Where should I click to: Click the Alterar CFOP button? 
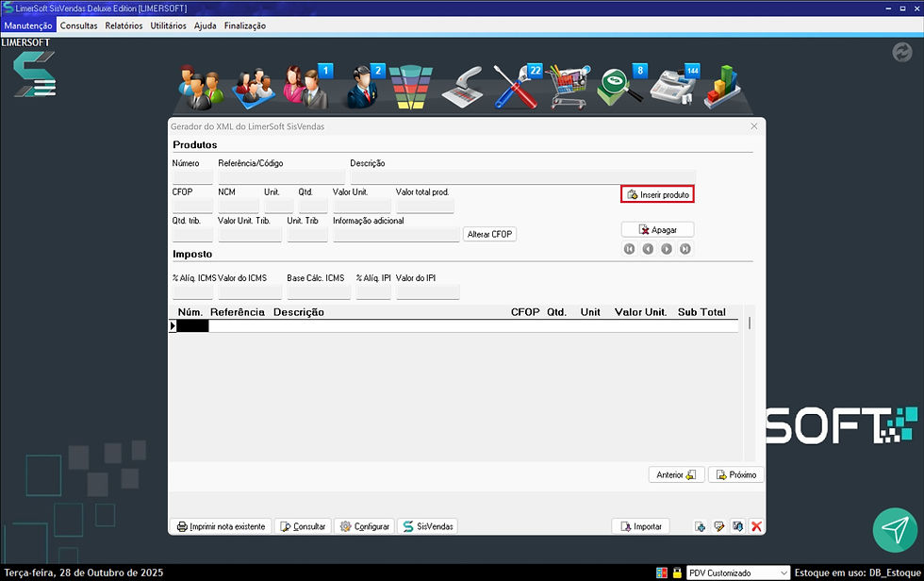[489, 235]
